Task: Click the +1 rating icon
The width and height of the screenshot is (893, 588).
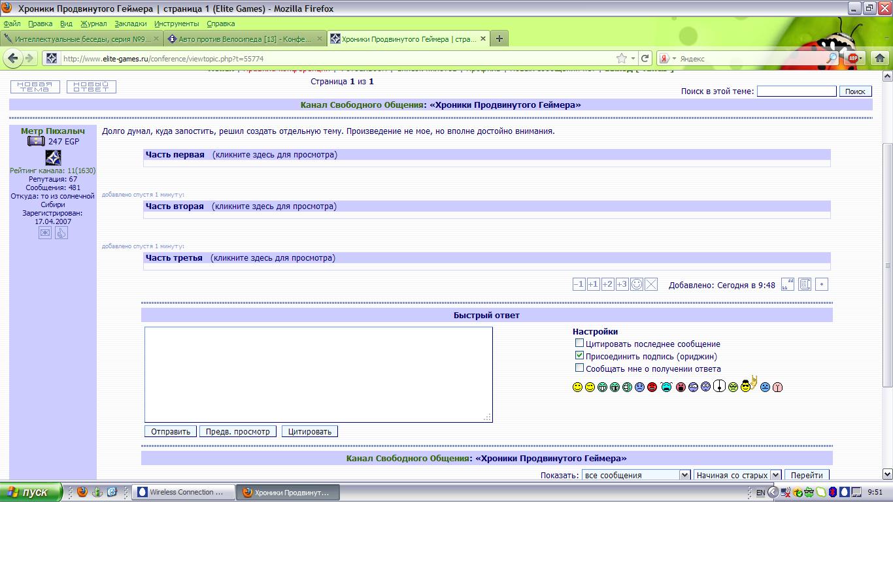Action: pyautogui.click(x=593, y=284)
